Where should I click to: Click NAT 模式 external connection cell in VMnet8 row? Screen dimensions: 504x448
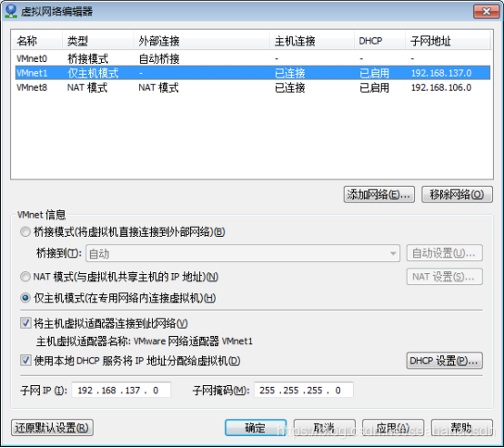159,87
